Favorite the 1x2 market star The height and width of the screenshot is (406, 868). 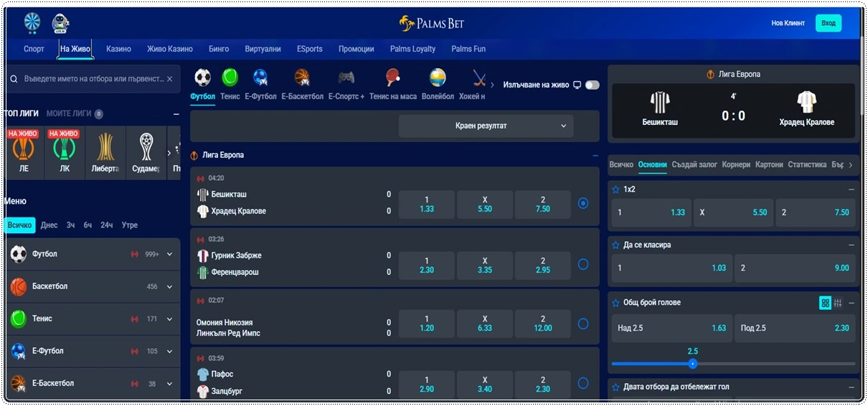coord(615,189)
